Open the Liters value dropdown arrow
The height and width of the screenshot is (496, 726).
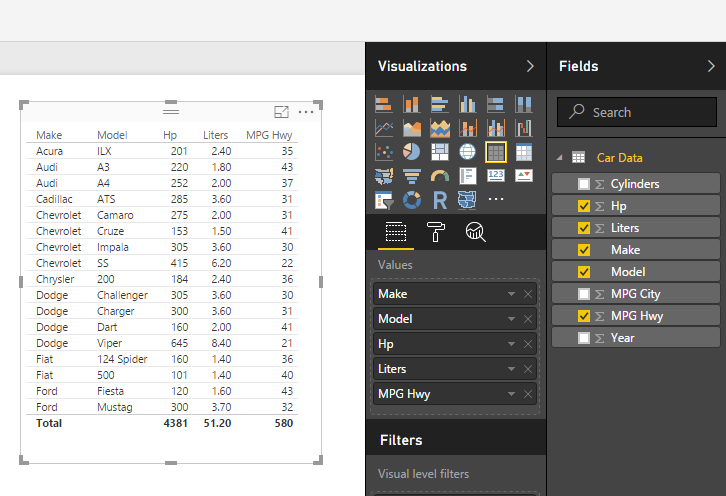[x=511, y=369]
